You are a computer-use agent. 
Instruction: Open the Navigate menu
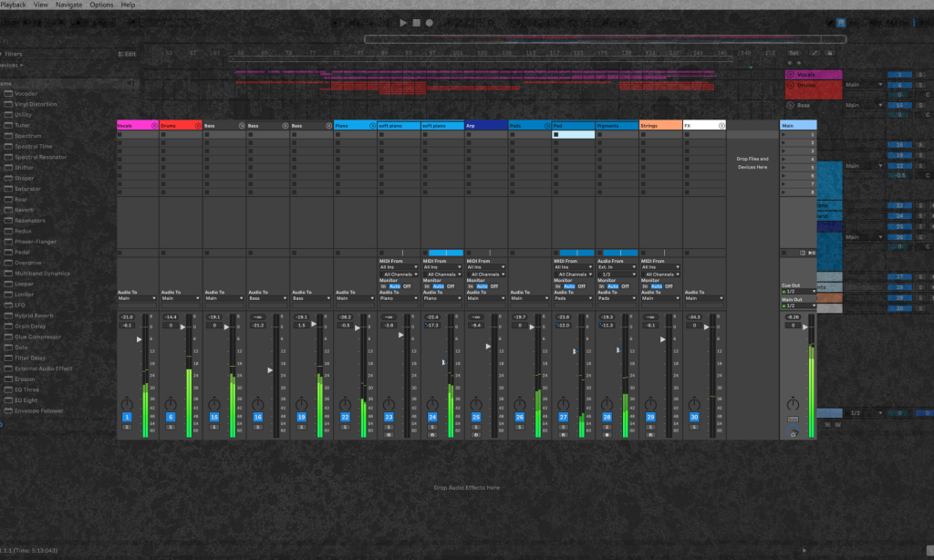pos(68,5)
